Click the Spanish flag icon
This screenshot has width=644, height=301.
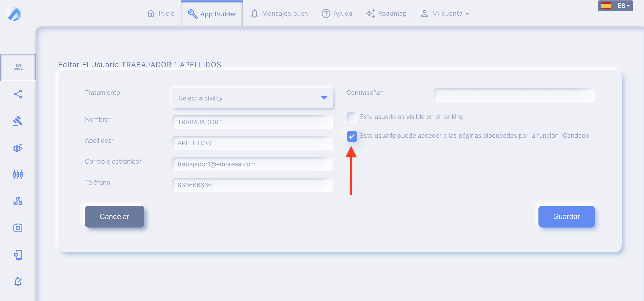606,6
